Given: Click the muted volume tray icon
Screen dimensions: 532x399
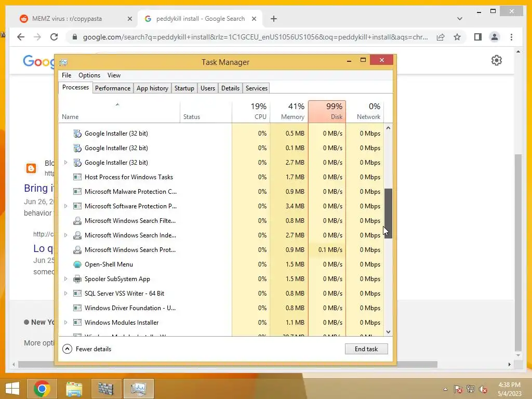Looking at the screenshot, I should click(483, 389).
